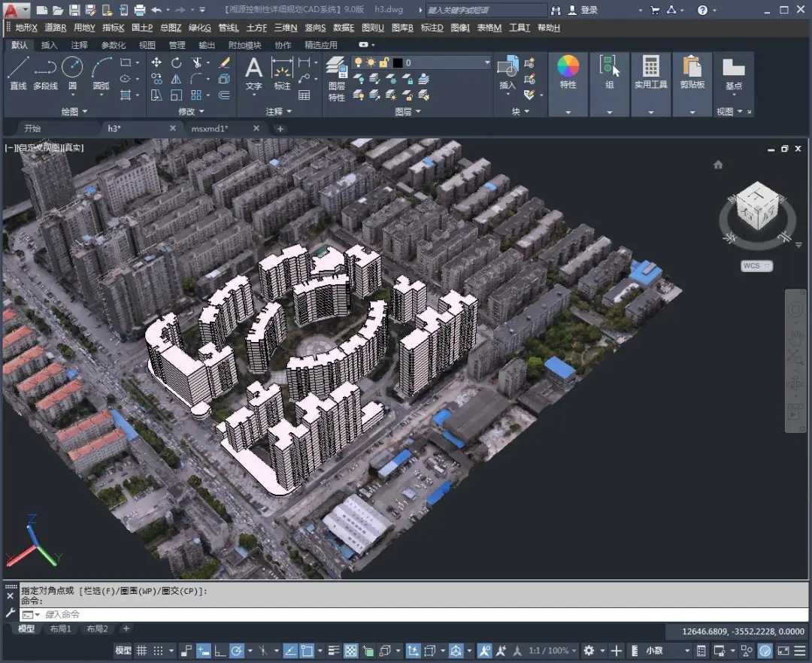Viewport: 812px width, 663px height.
Task: Add a new drawing tab with plus button
Action: click(280, 129)
